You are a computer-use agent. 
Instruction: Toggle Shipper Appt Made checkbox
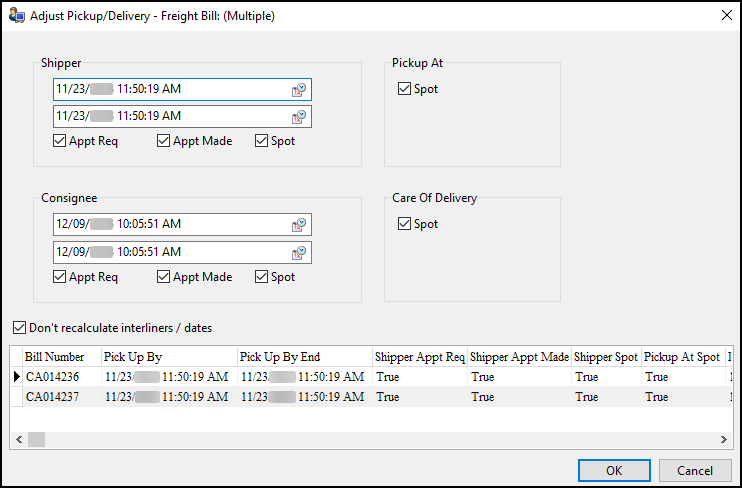[x=164, y=141]
